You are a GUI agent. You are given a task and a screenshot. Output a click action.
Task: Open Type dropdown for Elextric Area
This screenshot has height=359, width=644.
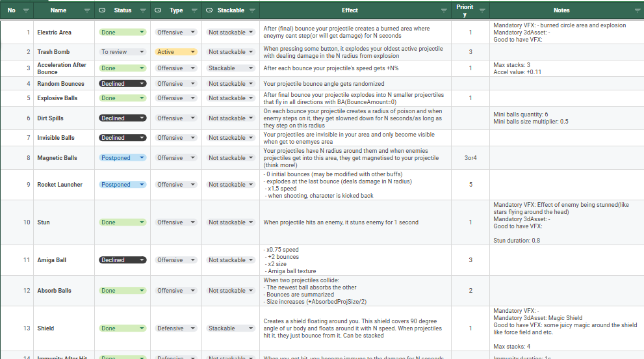(x=176, y=32)
